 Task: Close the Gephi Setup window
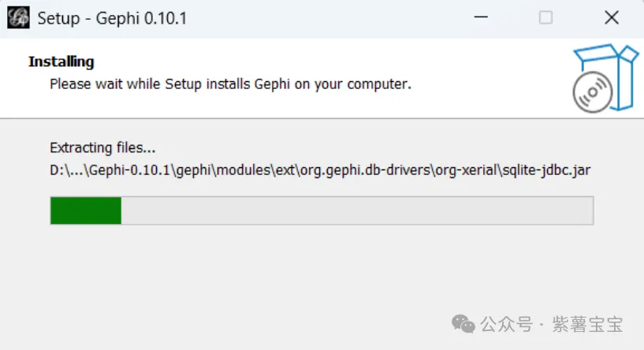click(x=611, y=18)
